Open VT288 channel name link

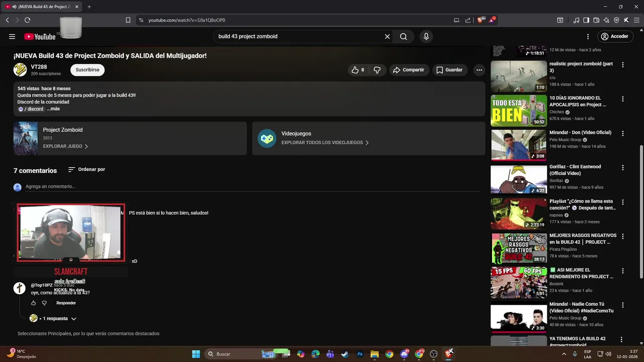click(x=39, y=67)
